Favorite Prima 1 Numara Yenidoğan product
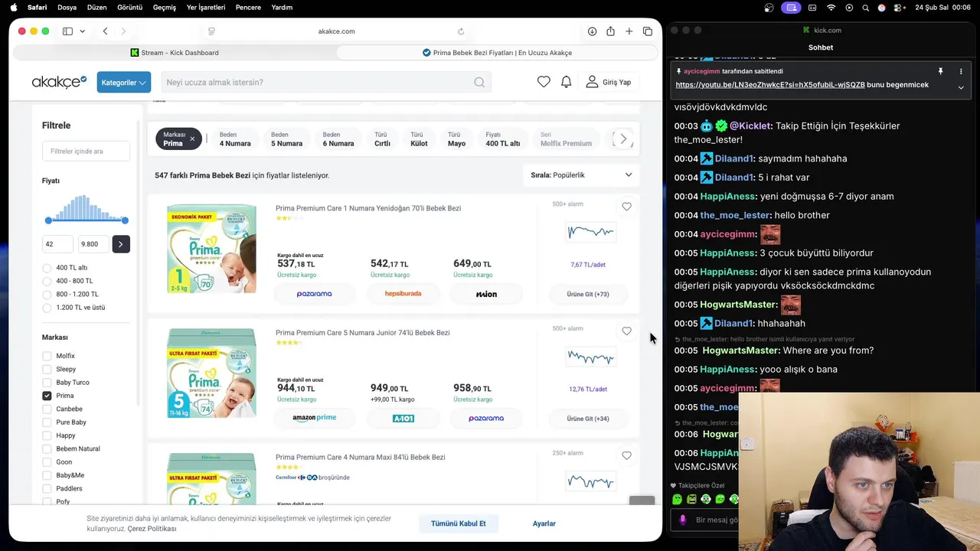980x551 pixels. pyautogui.click(x=626, y=207)
